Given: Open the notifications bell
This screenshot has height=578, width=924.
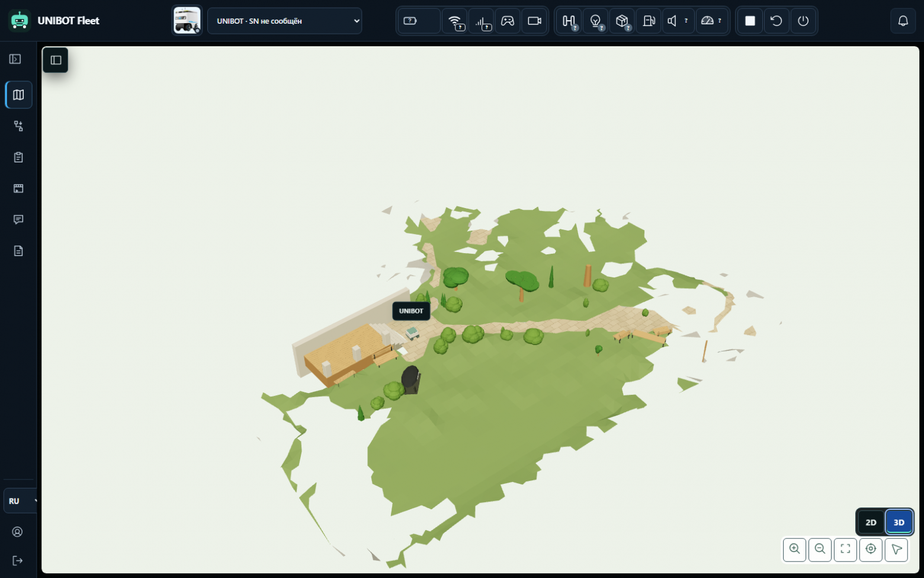Looking at the screenshot, I should pyautogui.click(x=903, y=21).
